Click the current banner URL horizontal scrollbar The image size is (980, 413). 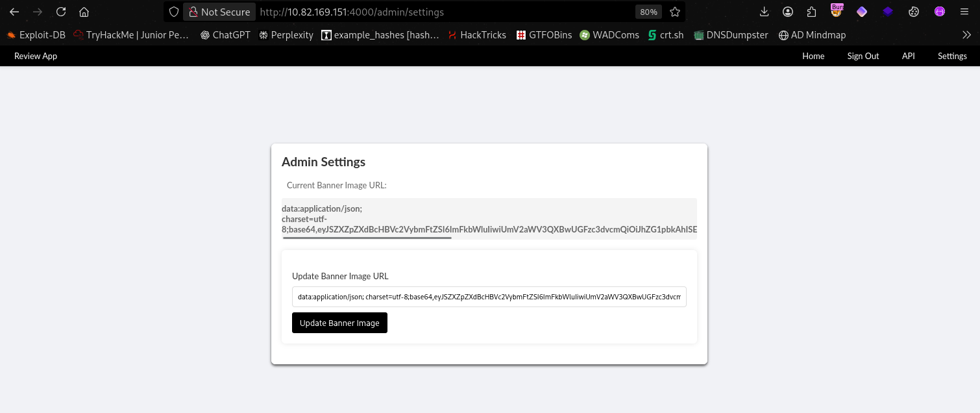[367, 238]
